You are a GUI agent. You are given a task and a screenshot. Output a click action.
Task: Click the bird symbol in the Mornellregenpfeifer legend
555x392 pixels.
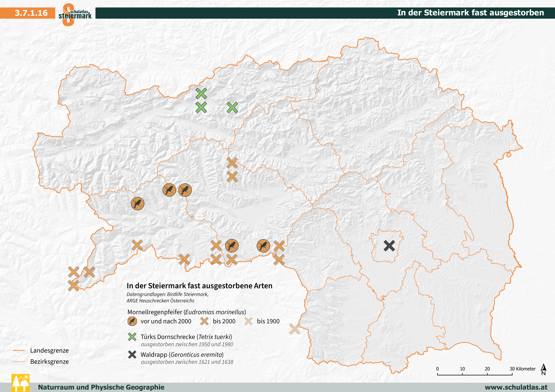coord(133,321)
